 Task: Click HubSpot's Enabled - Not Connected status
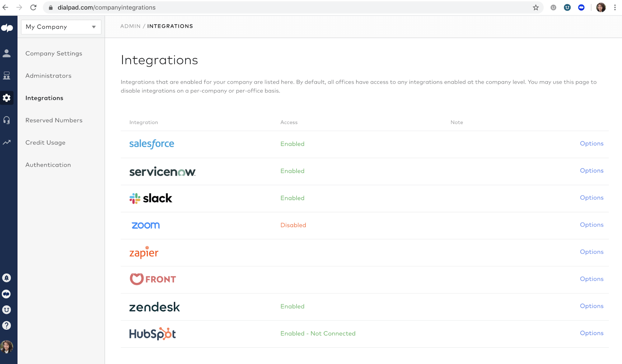coord(318,334)
